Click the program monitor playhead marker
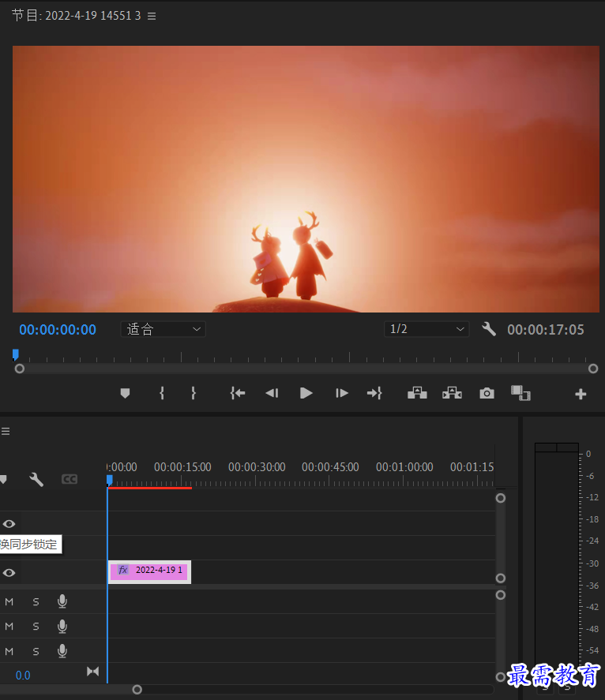The height and width of the screenshot is (700, 605). click(x=16, y=354)
